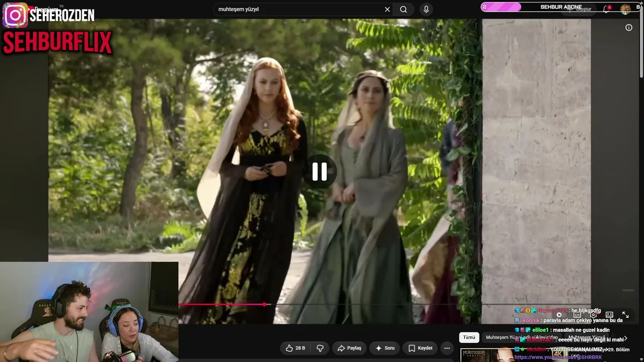Open the account avatar menu

[625, 9]
